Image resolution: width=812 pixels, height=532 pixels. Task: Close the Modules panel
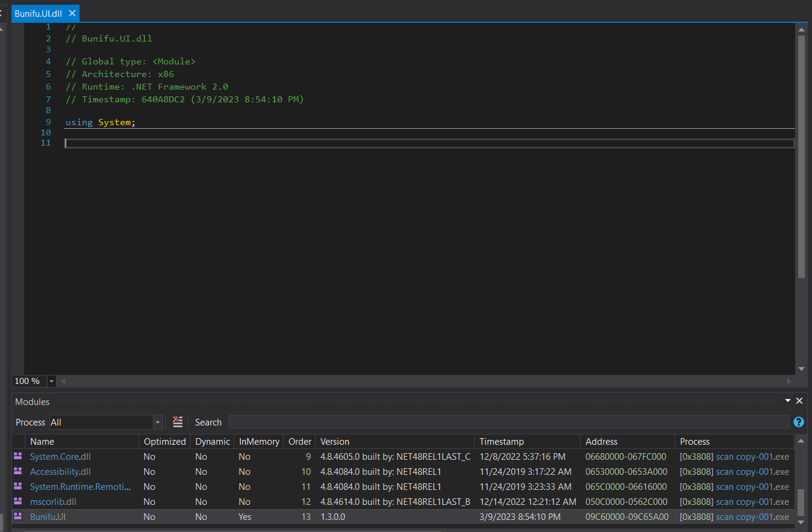[799, 401]
